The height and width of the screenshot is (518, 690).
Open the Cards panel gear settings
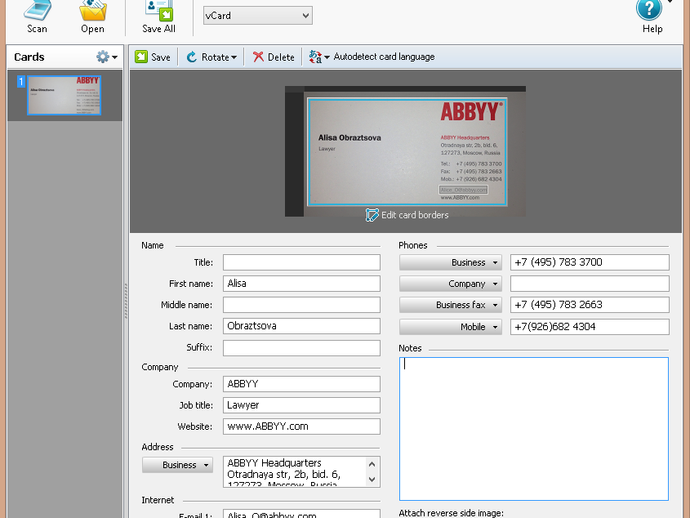103,57
